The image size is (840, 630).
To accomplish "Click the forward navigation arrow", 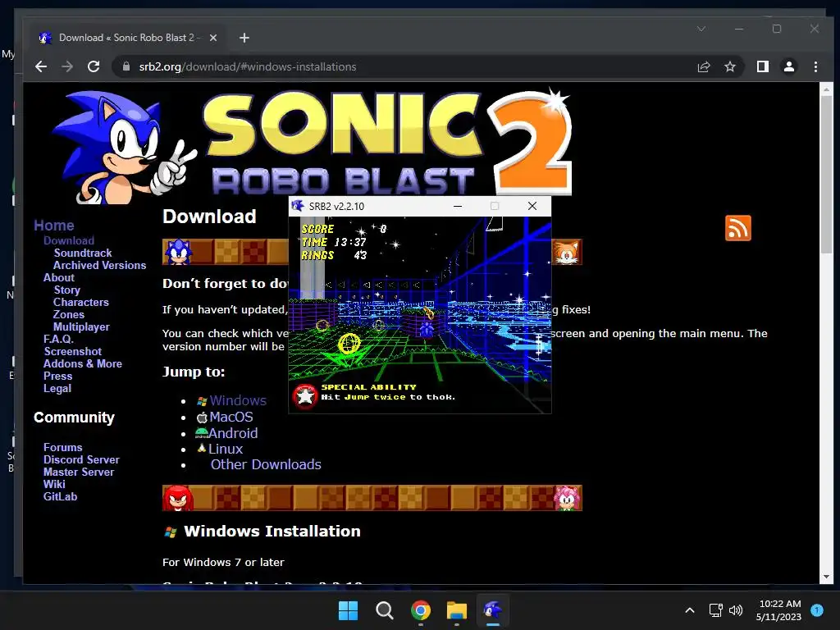I will pos(67,66).
